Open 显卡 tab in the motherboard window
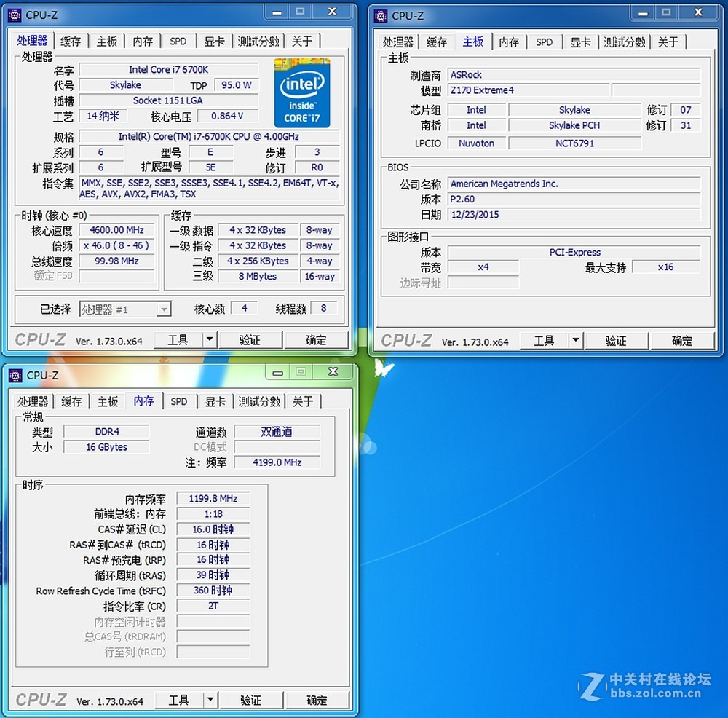 tap(580, 42)
